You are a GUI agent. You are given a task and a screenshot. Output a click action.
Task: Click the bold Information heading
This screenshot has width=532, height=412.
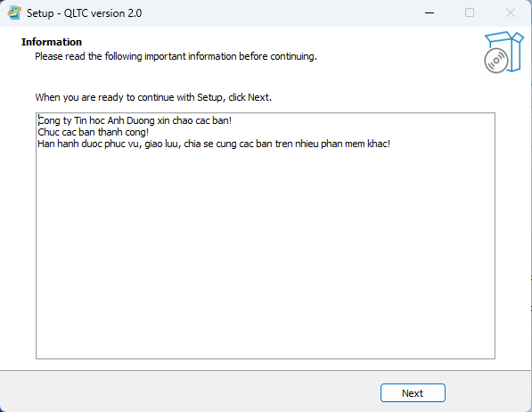52,42
